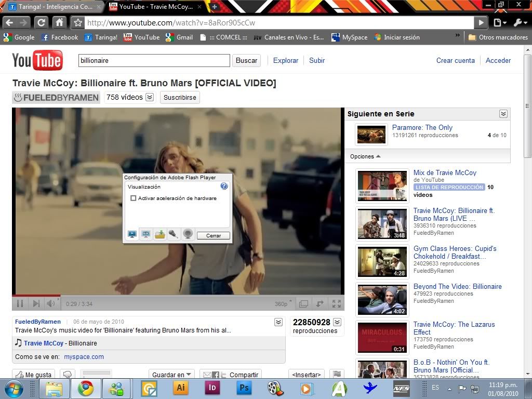The width and height of the screenshot is (532, 399).
Task: Select the Flash display settings tab icon
Action: click(x=132, y=234)
